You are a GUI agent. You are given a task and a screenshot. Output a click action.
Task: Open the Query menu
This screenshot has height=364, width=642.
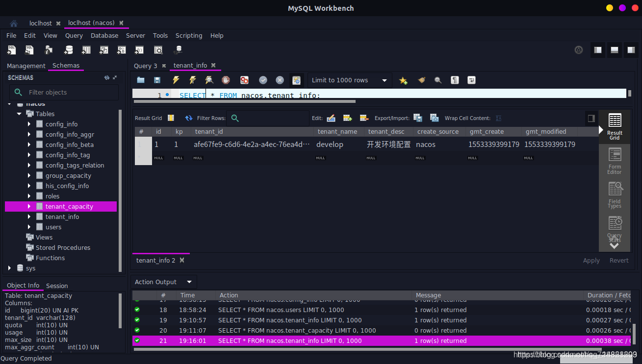(x=74, y=35)
